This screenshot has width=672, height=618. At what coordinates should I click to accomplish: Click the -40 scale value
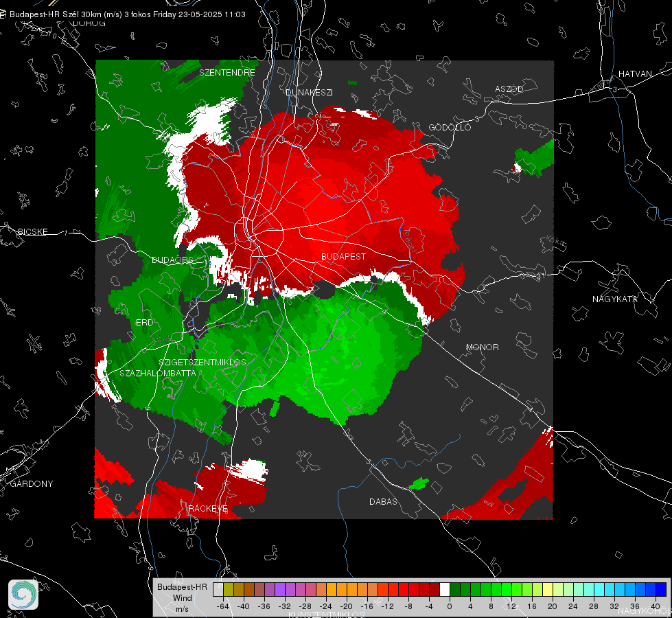tap(244, 606)
